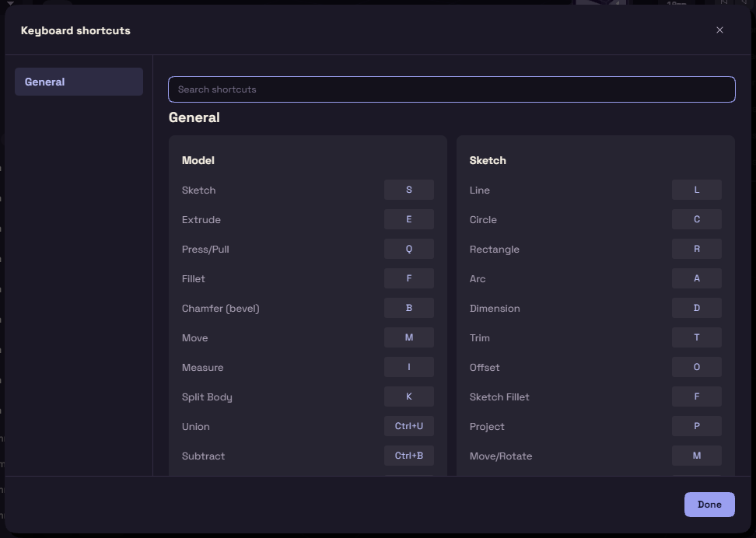Click the K key badge for Split Body
Image resolution: width=756 pixels, height=538 pixels.
(409, 397)
